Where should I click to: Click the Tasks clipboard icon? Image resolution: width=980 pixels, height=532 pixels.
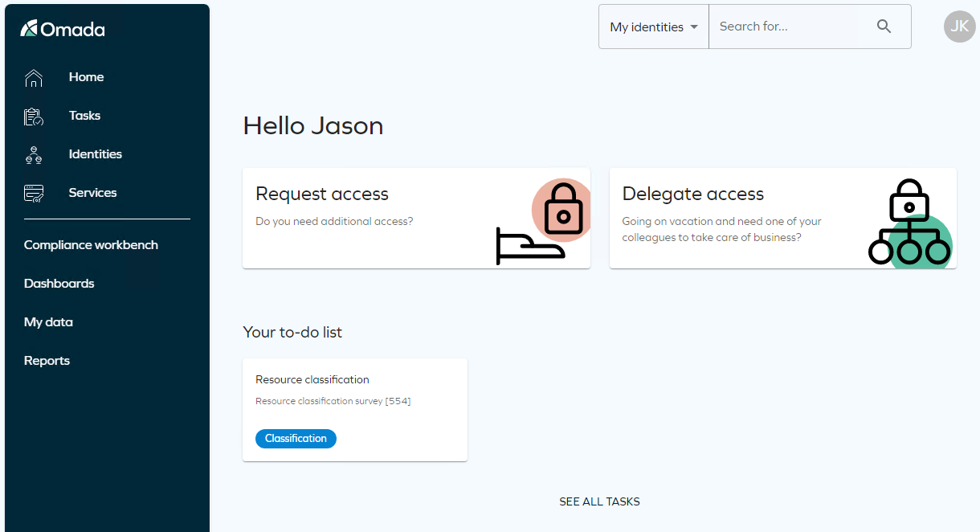(x=34, y=117)
